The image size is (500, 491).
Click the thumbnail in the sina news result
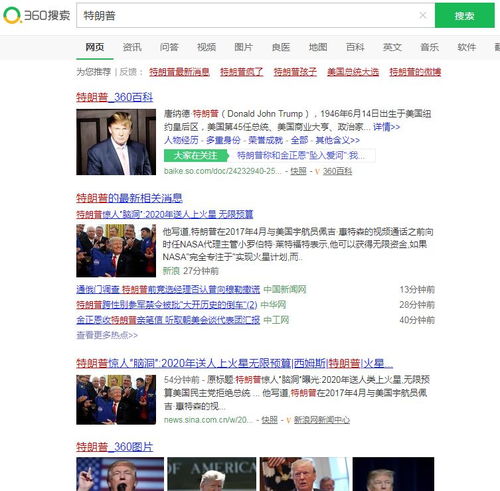(x=116, y=400)
